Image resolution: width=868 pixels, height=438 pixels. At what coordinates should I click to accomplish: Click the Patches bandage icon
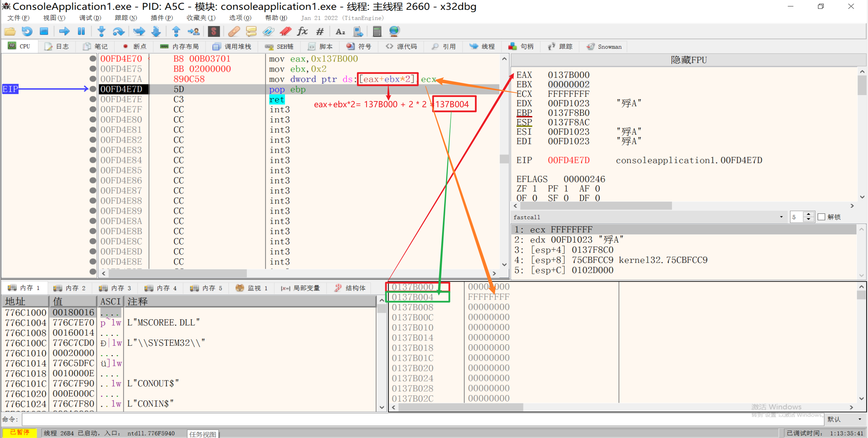(x=234, y=32)
